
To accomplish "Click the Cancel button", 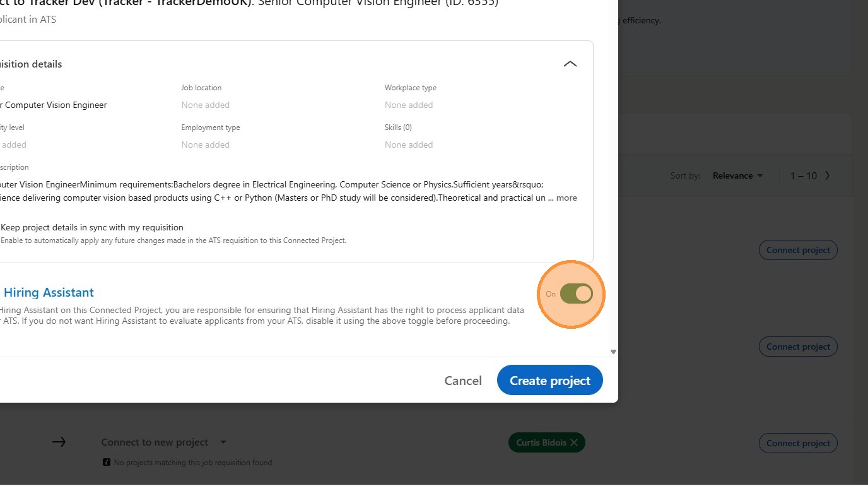I will point(462,381).
